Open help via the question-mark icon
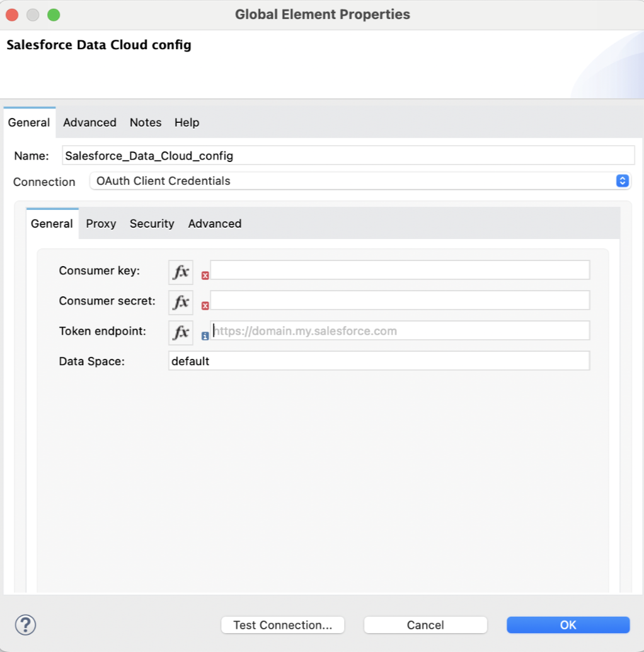The height and width of the screenshot is (652, 644). 25,625
